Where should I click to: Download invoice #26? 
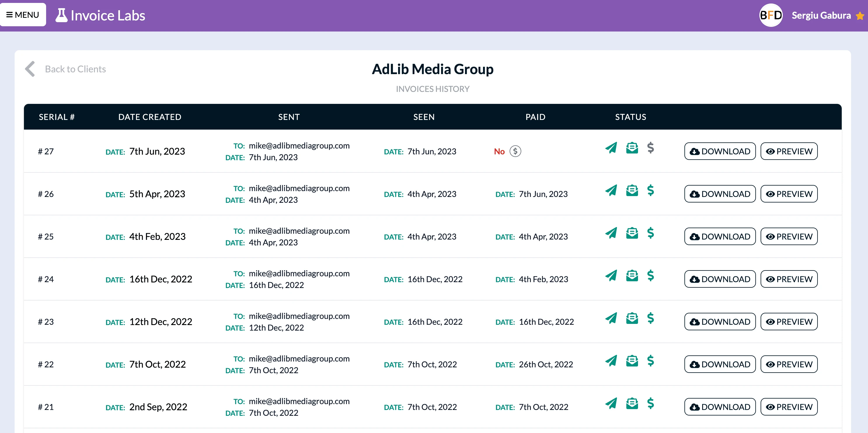pos(720,194)
